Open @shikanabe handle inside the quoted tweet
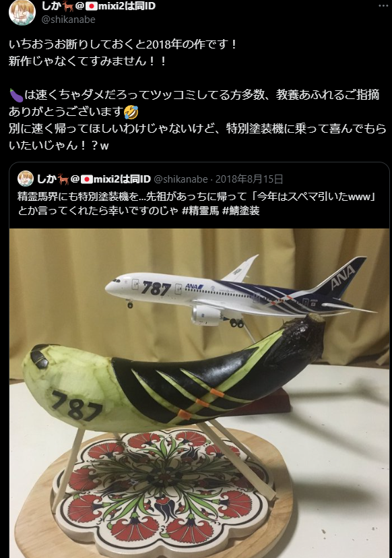The width and height of the screenshot is (392, 558). tap(181, 179)
